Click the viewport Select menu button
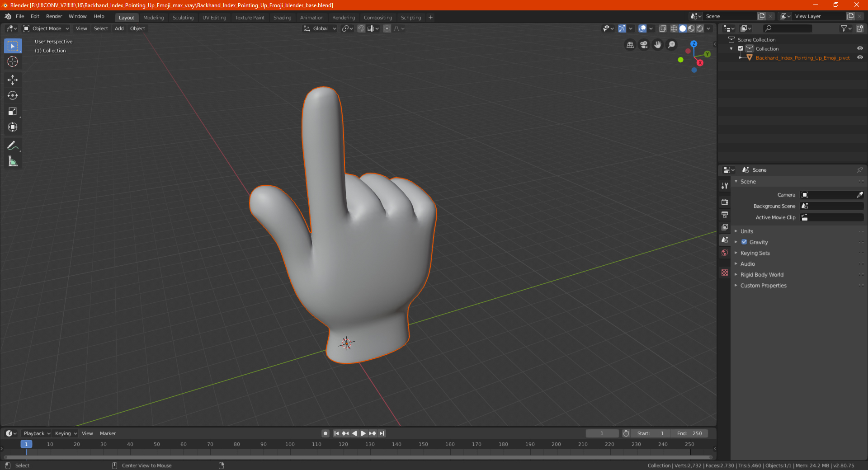This screenshot has width=868, height=470. [101, 28]
